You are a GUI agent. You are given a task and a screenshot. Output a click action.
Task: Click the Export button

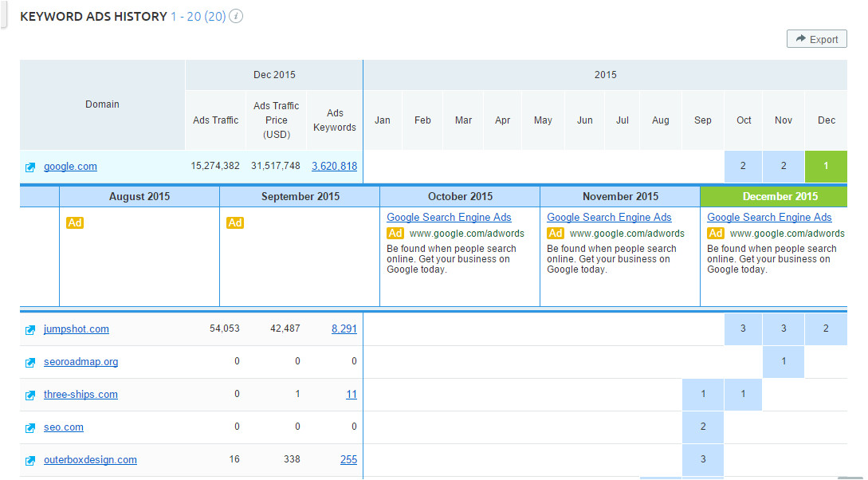[x=816, y=39]
